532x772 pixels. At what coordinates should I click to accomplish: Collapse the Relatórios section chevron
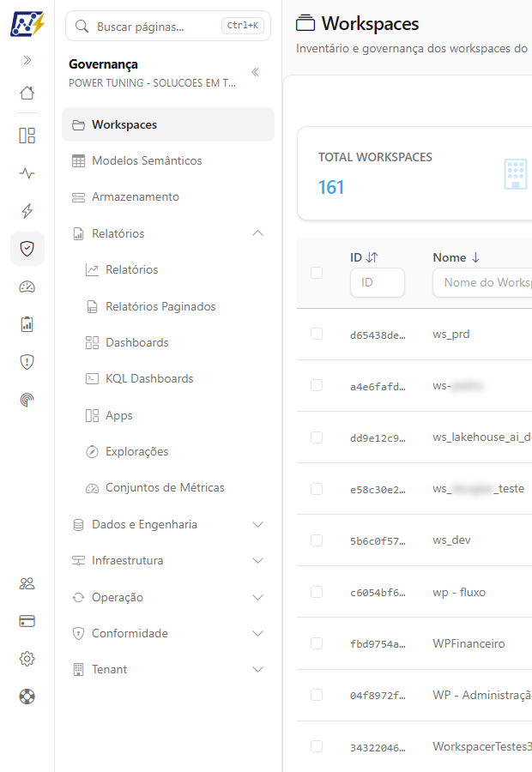pos(257,233)
